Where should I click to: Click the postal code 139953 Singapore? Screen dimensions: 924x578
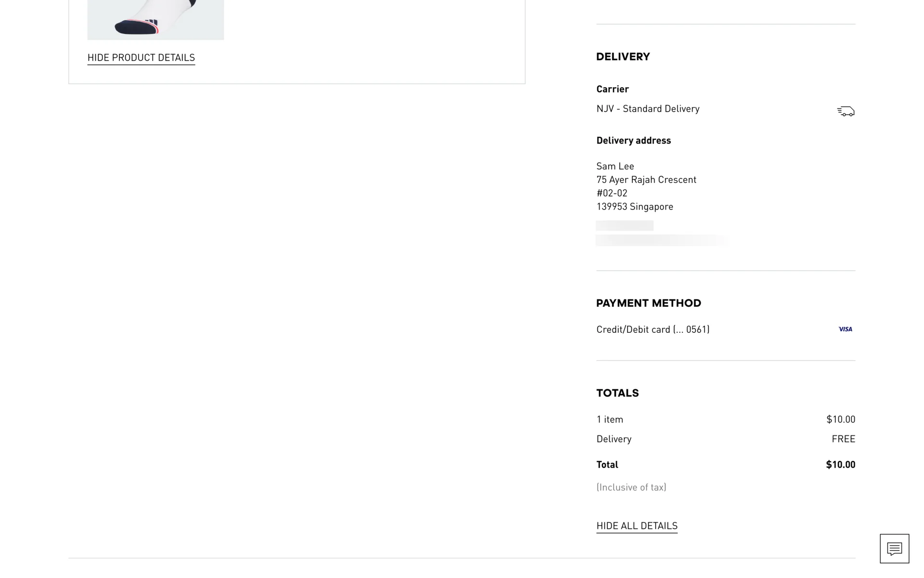635,207
